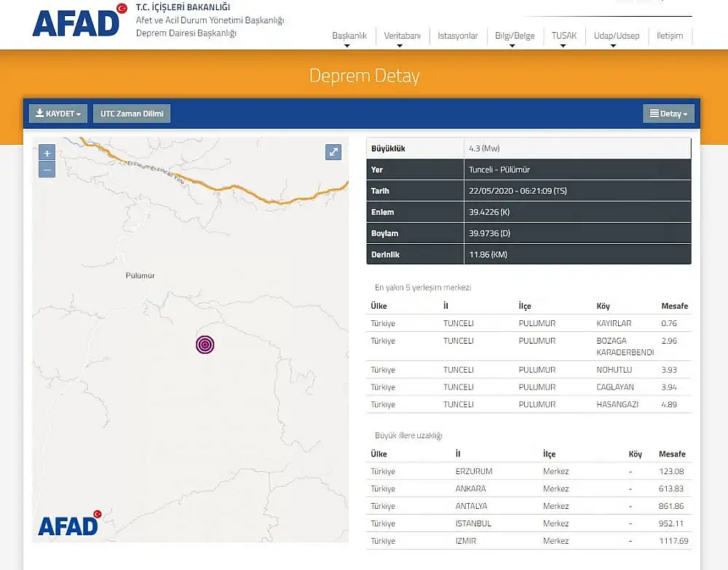
Task: Select depth value 11.86 (KM)
Action: 488,254
